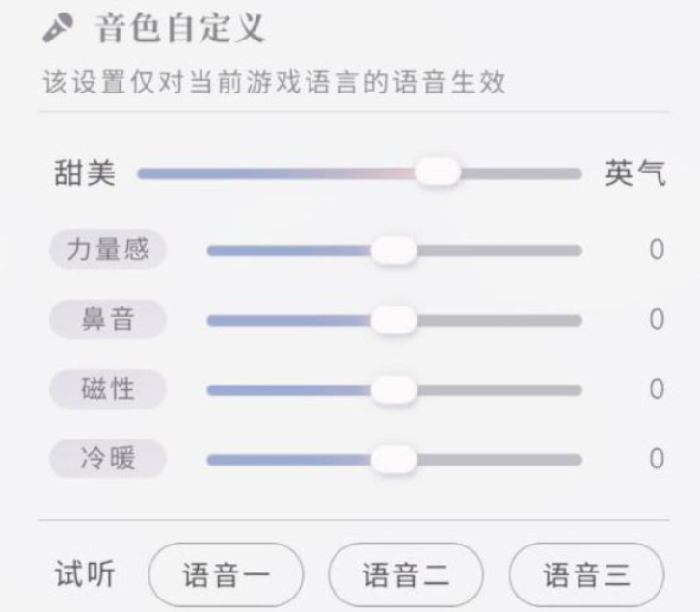Click the 力量感 slider handle

coord(393,251)
